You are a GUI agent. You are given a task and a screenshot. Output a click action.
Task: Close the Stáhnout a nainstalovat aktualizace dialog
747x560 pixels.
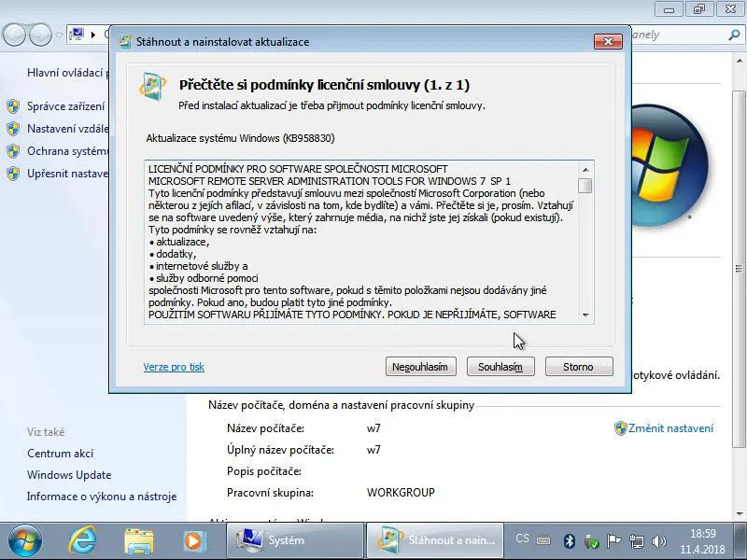click(x=608, y=41)
